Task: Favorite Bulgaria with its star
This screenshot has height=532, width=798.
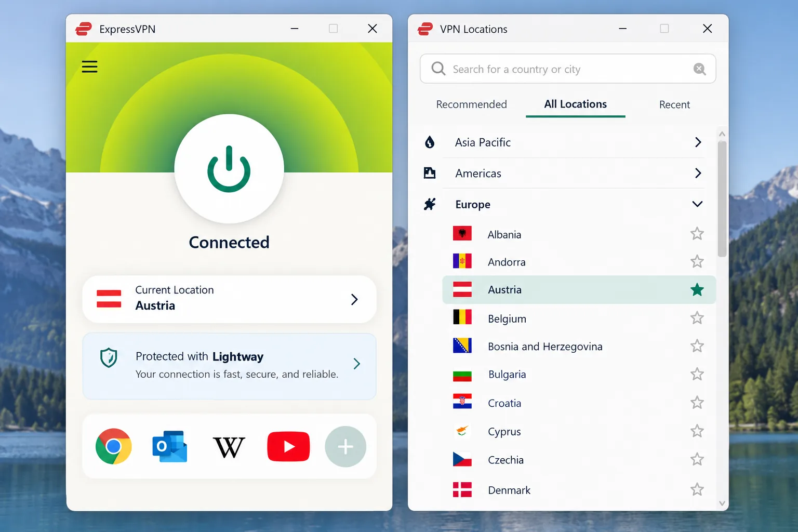Action: click(x=697, y=374)
